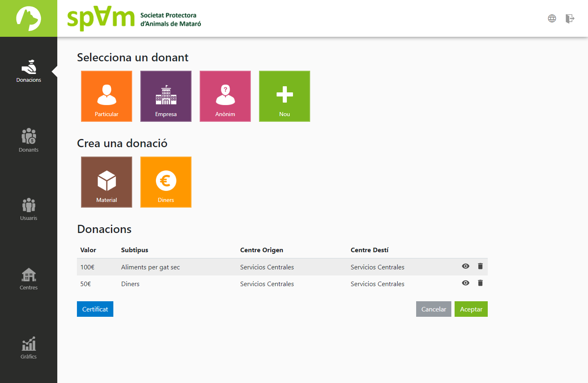Click the dog logo in the green corner

[x=29, y=18]
